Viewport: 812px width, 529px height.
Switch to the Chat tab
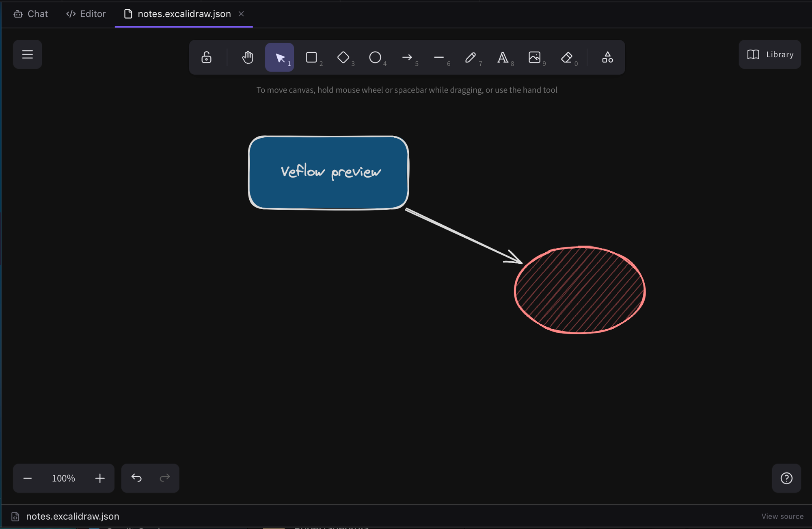tap(31, 14)
